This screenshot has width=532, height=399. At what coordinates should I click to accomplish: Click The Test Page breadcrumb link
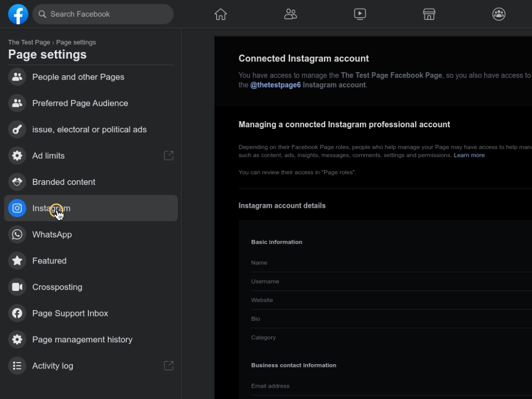29,43
